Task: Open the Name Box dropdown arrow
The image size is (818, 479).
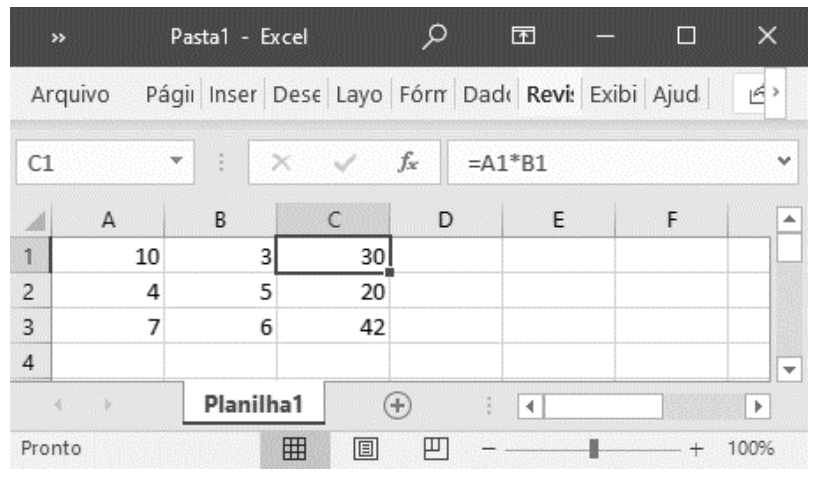Action: [176, 160]
